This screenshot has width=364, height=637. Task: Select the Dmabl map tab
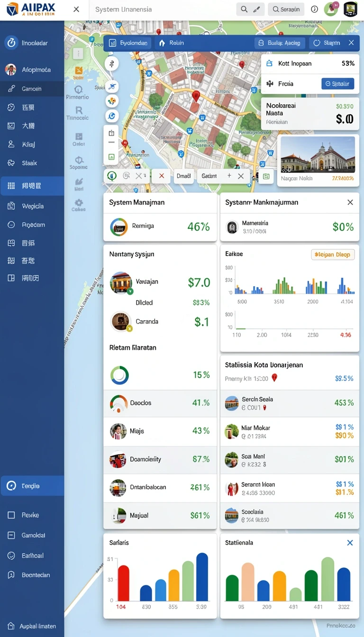click(183, 176)
